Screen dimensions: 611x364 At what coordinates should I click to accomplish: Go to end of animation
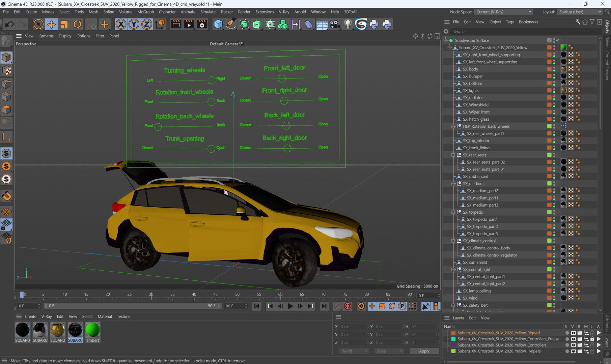(324, 306)
